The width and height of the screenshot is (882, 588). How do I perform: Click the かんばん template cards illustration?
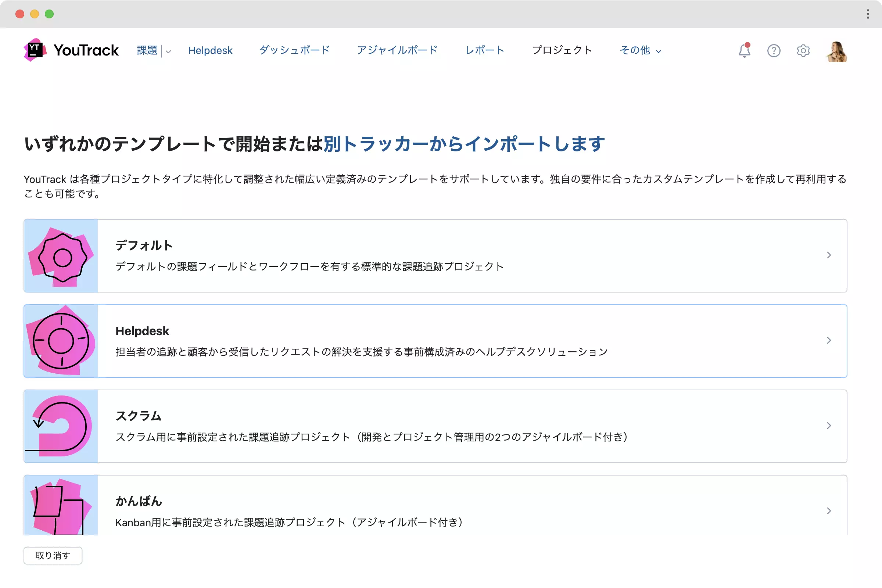[61, 506]
